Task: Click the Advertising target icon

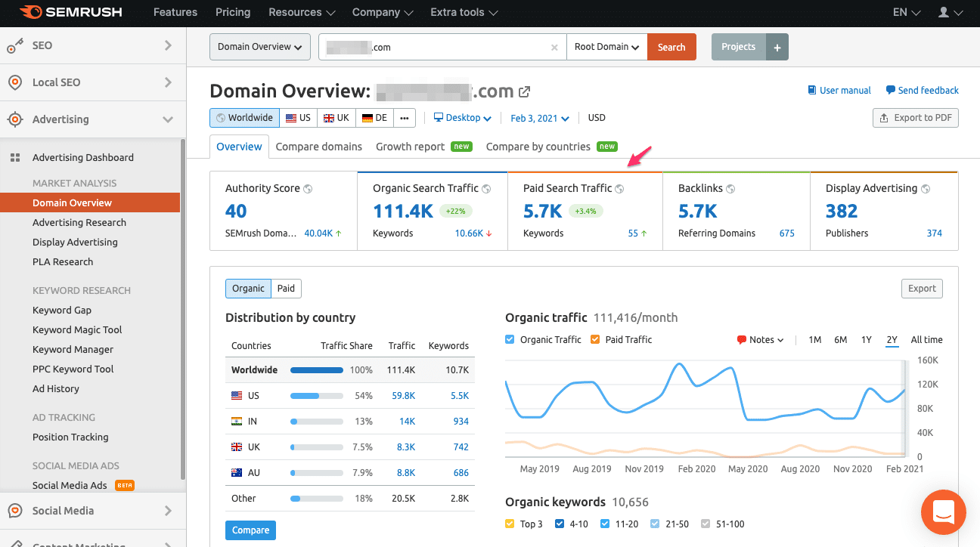Action: [x=14, y=119]
